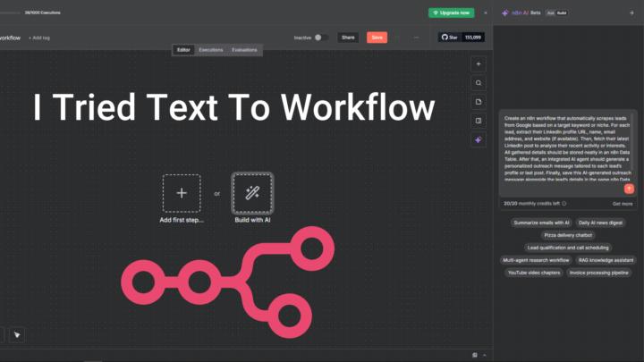Open the node search magnifier icon
This screenshot has width=644, height=362.
click(x=479, y=83)
